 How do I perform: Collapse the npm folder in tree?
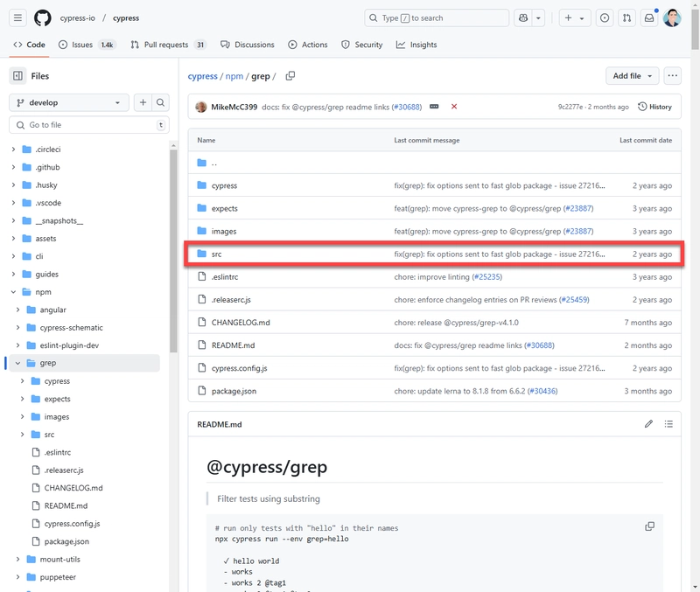click(x=13, y=292)
